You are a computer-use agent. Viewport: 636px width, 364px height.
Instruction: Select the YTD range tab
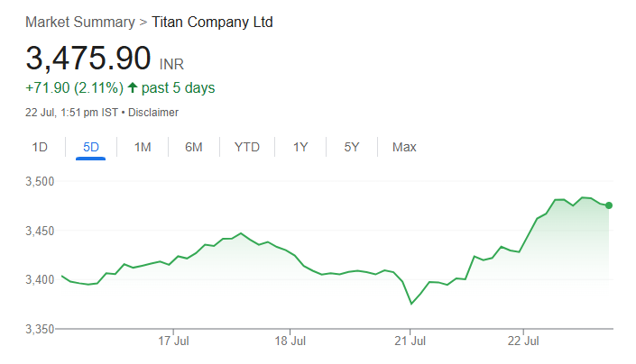tap(246, 147)
